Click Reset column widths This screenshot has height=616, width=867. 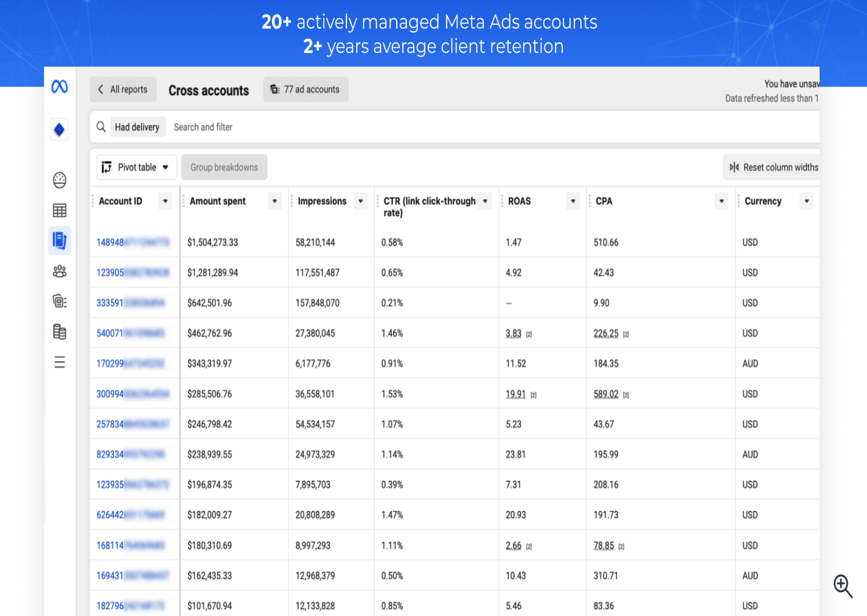pyautogui.click(x=774, y=167)
